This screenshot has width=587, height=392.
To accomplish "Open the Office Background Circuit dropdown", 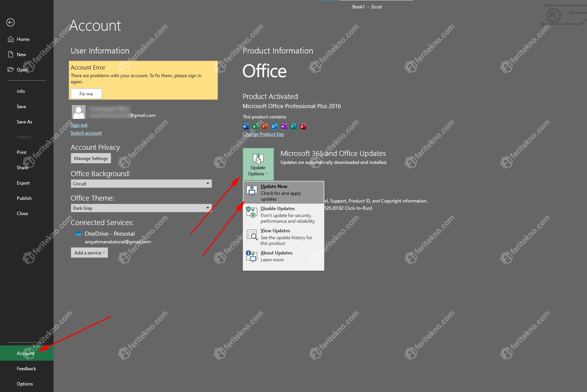I will point(141,184).
